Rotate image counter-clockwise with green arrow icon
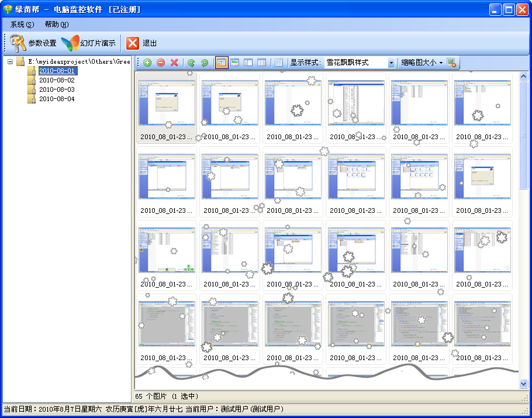Screen dimensions: 532x418 coord(191,63)
